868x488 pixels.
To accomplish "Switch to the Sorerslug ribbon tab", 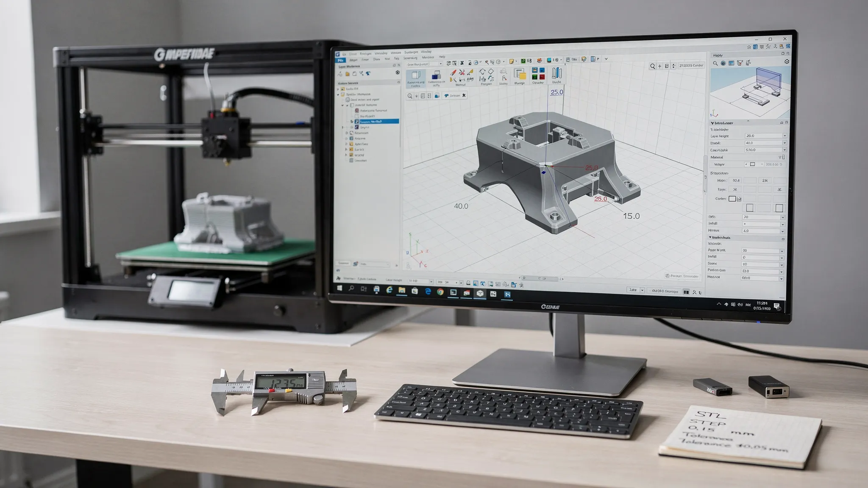I will coord(410,58).
